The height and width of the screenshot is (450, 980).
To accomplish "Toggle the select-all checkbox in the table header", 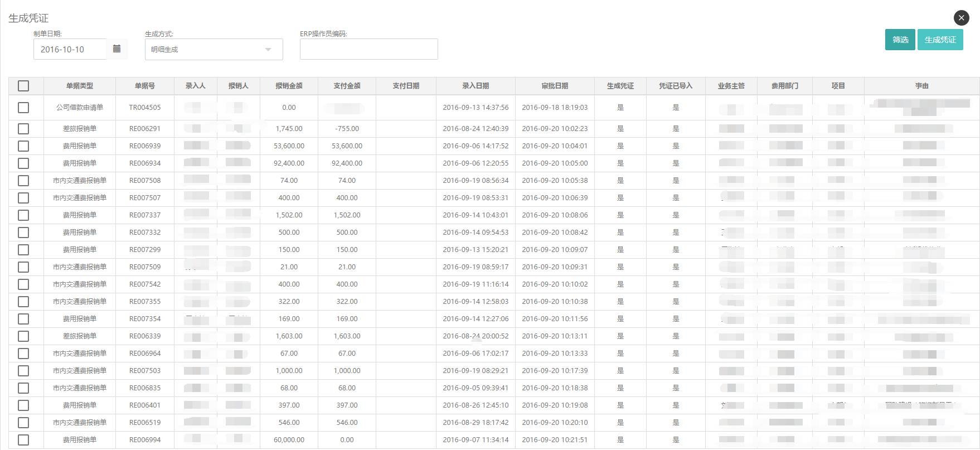I will pos(23,86).
